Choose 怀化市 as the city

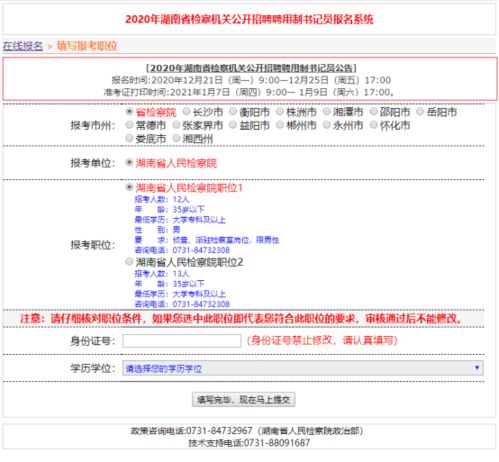pyautogui.click(x=374, y=125)
